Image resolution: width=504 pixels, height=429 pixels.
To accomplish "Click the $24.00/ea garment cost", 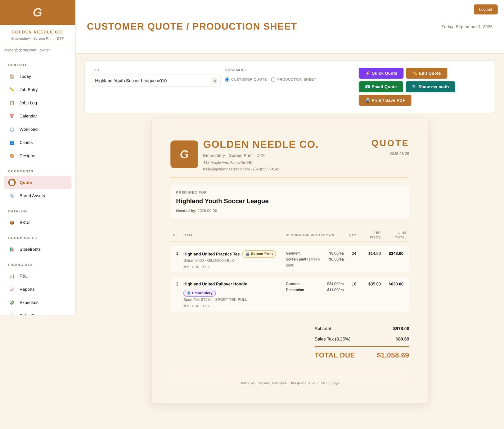I will pos(335,284).
